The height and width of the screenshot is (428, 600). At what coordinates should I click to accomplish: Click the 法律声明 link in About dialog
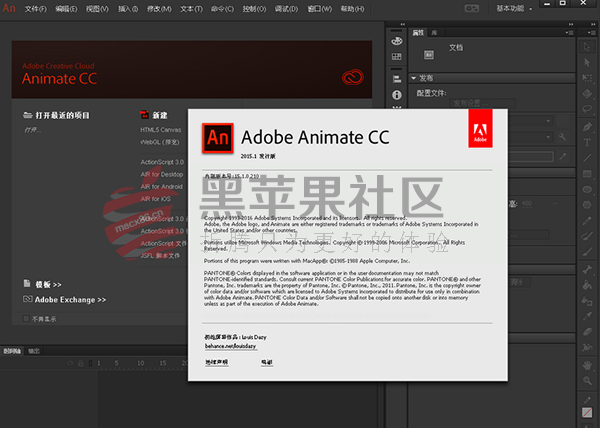pos(217,362)
